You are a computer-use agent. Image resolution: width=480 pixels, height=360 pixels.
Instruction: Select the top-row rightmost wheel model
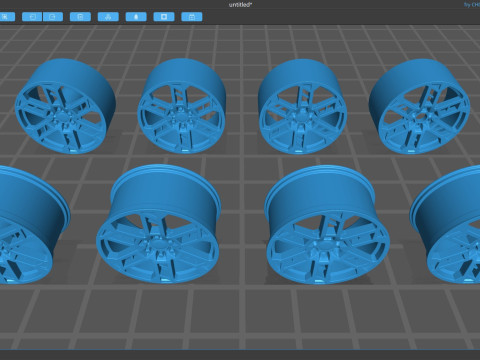[419, 106]
